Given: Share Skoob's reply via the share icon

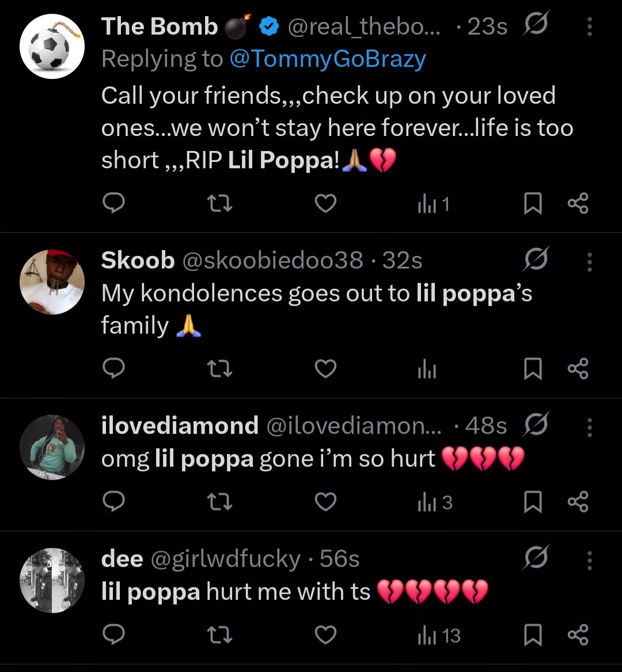Looking at the screenshot, I should [x=579, y=369].
